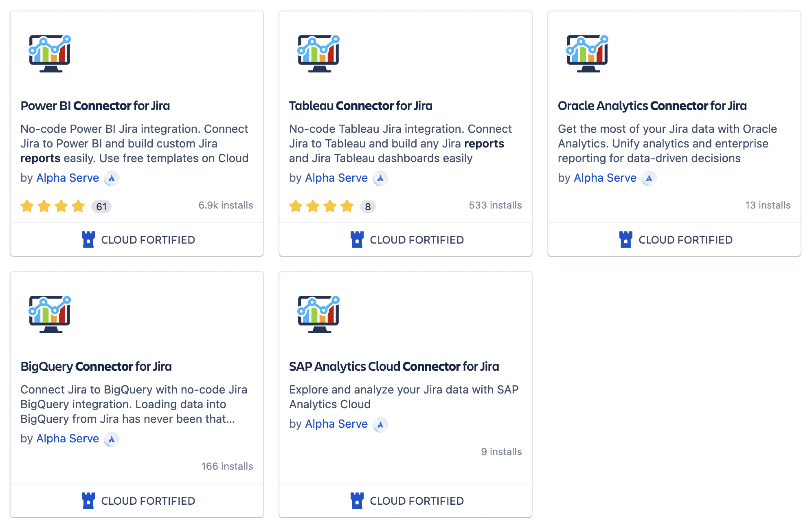812x532 pixels.
Task: Click the Atlassian verified badge next to Alpha Serve on Power BI card
Action: (x=111, y=178)
